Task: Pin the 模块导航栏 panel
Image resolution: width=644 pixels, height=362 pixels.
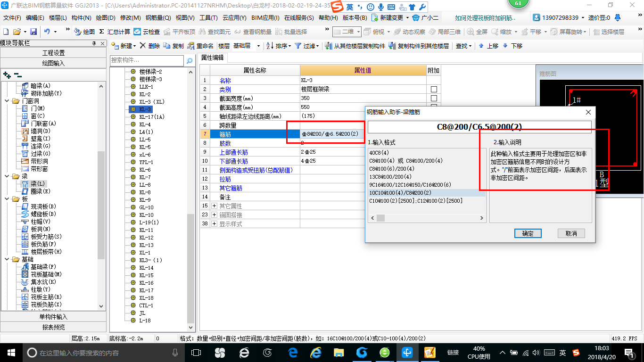Action: pos(94,43)
